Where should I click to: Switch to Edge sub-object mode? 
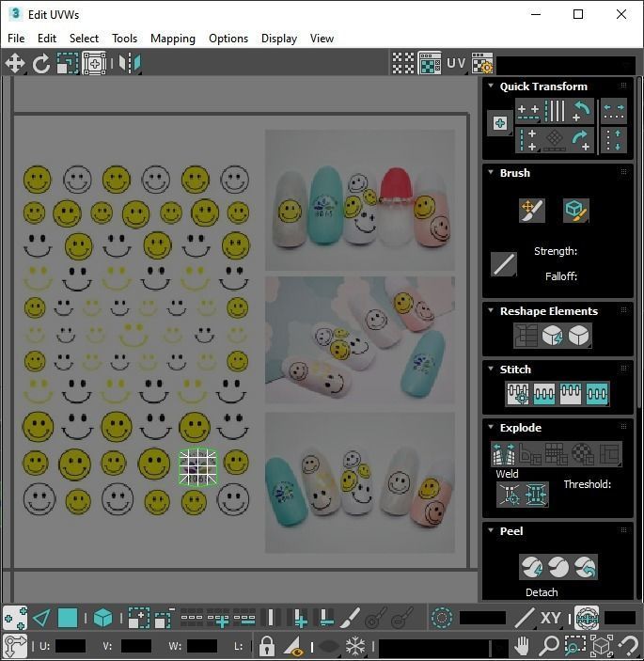[x=41, y=618]
